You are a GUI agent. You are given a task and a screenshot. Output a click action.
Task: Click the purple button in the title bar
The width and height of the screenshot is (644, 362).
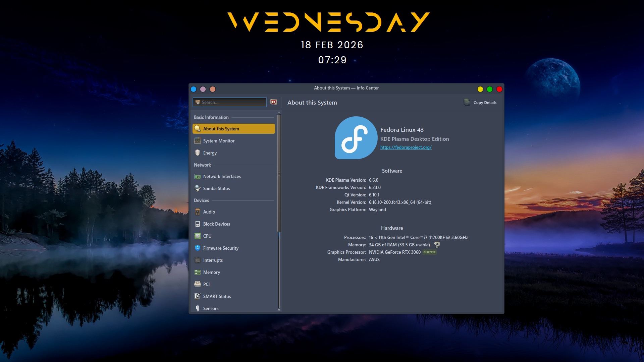coord(203,89)
